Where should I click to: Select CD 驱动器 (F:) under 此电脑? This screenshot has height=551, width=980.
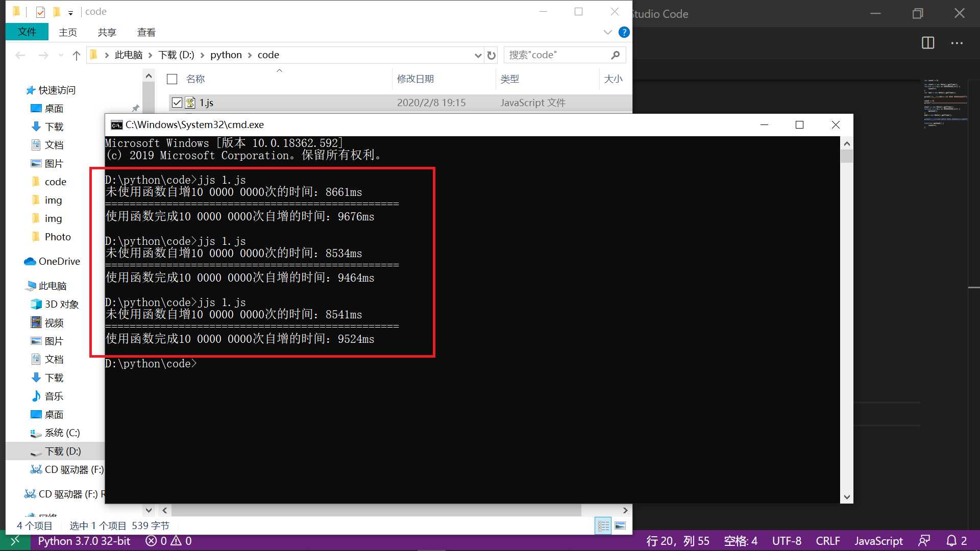67,469
